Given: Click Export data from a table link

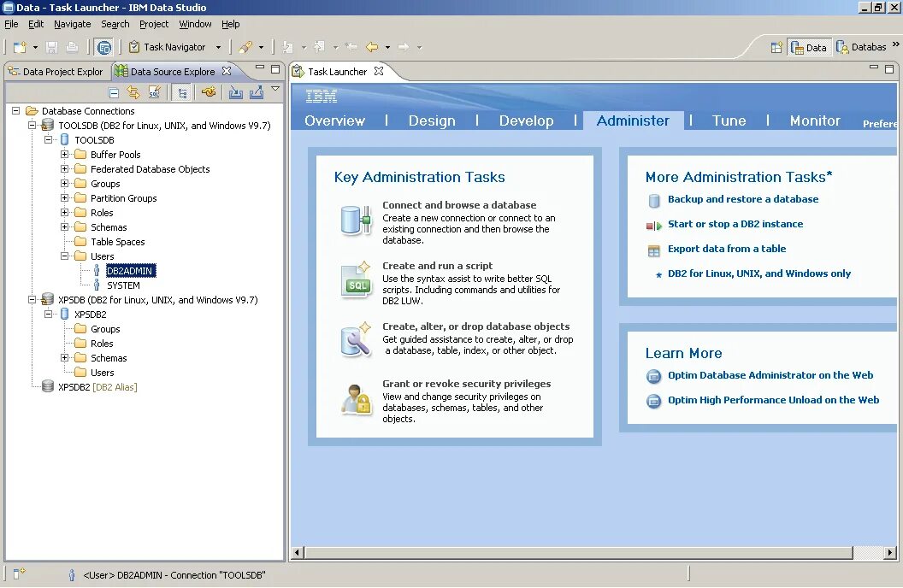Looking at the screenshot, I should [x=727, y=249].
